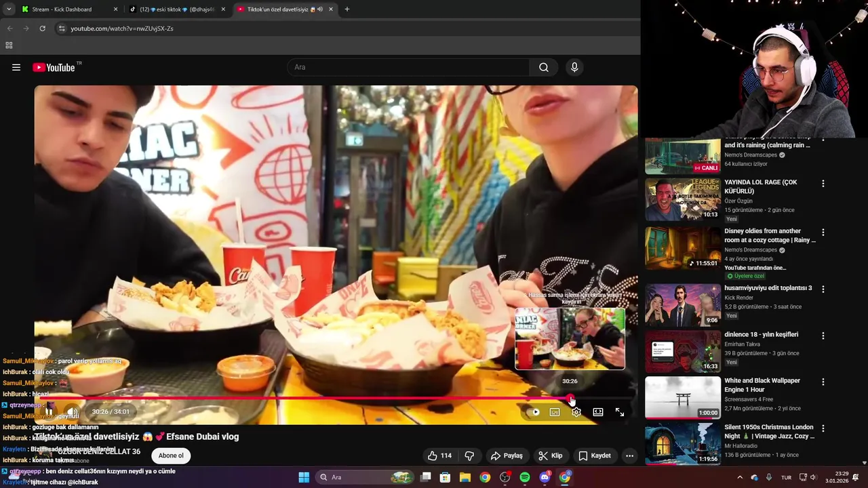
Task: Open Spotify from the taskbar
Action: 525,477
